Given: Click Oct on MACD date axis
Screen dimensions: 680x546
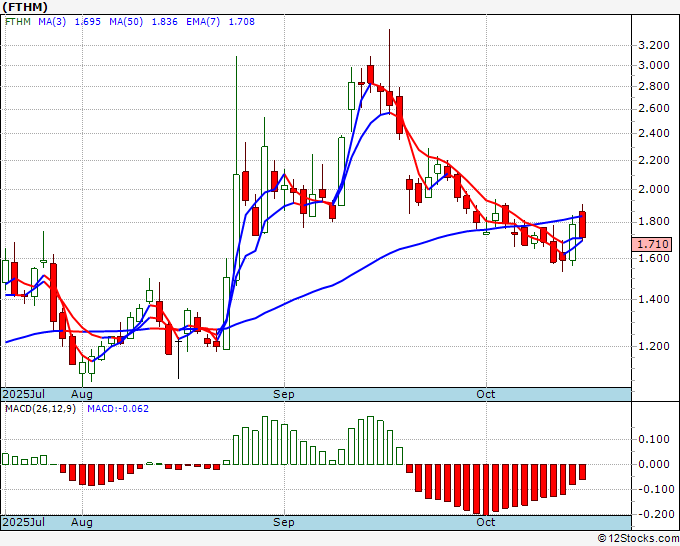Looking at the screenshot, I should click(485, 522).
